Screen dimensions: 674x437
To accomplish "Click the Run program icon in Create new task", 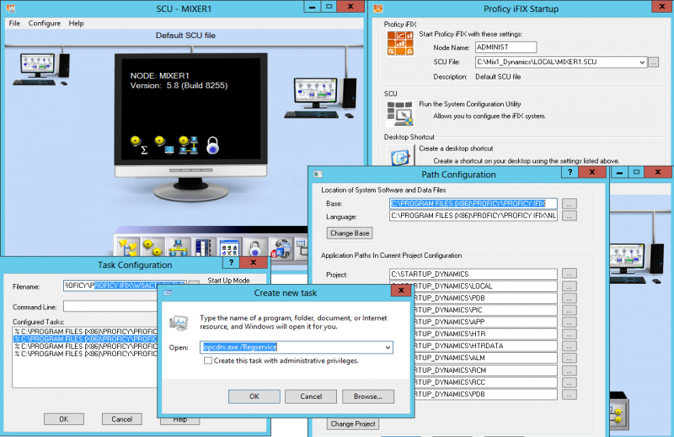I will (179, 322).
